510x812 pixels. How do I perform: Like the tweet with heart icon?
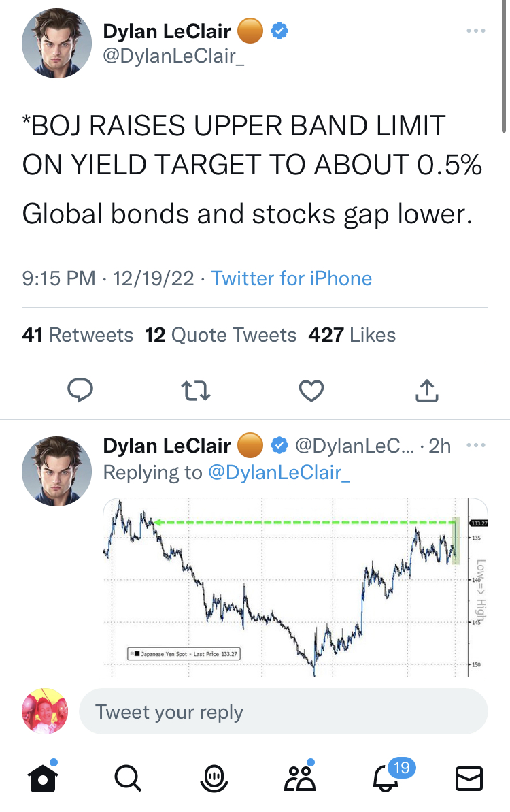click(x=311, y=390)
